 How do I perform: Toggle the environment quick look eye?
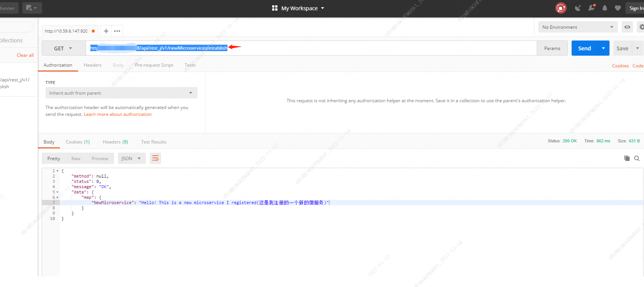coord(627,27)
